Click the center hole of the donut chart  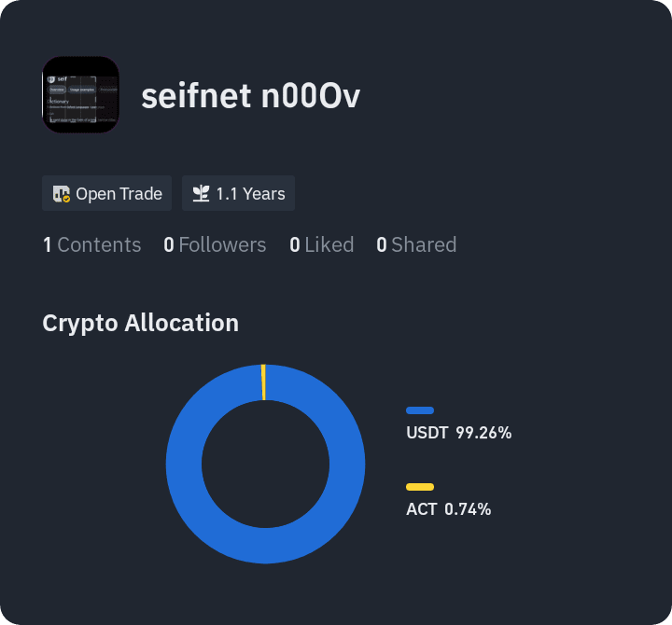265,464
